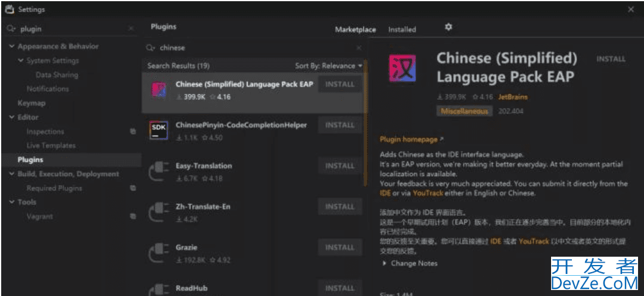Select Plugins in settings tree
This screenshot has height=296, width=644.
[x=30, y=160]
